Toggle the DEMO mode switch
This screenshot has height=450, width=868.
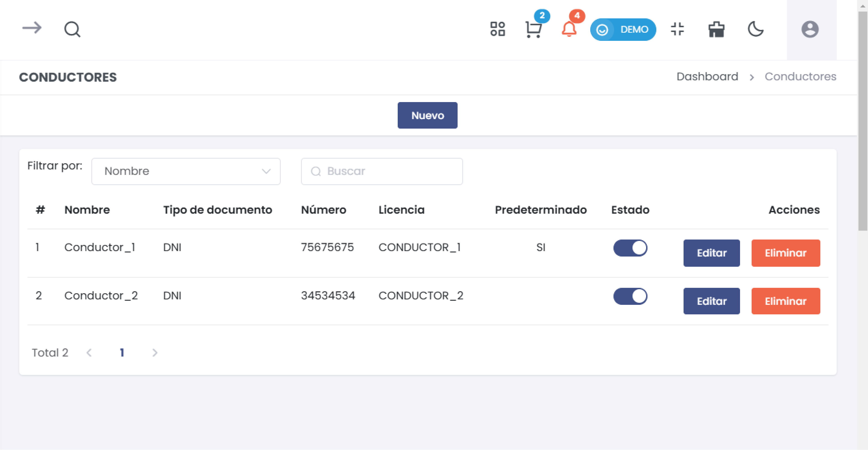click(x=623, y=30)
